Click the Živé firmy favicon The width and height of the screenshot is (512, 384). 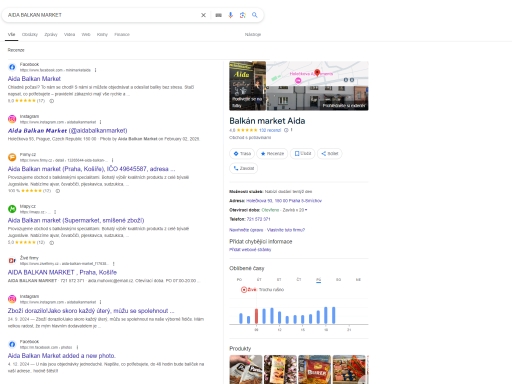(12, 261)
